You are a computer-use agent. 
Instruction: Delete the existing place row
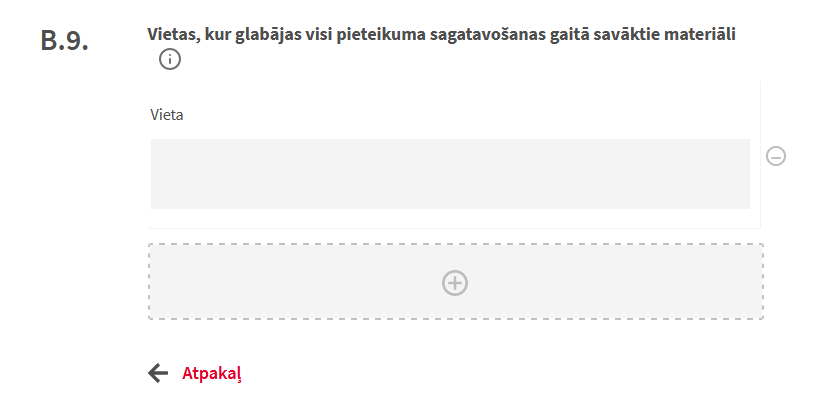775,156
